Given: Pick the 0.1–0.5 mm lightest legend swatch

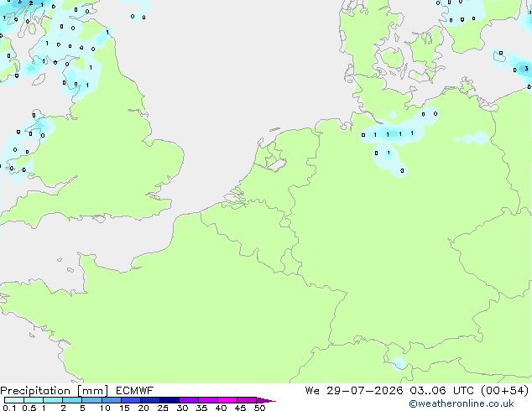Looking at the screenshot, I should pos(14,400).
